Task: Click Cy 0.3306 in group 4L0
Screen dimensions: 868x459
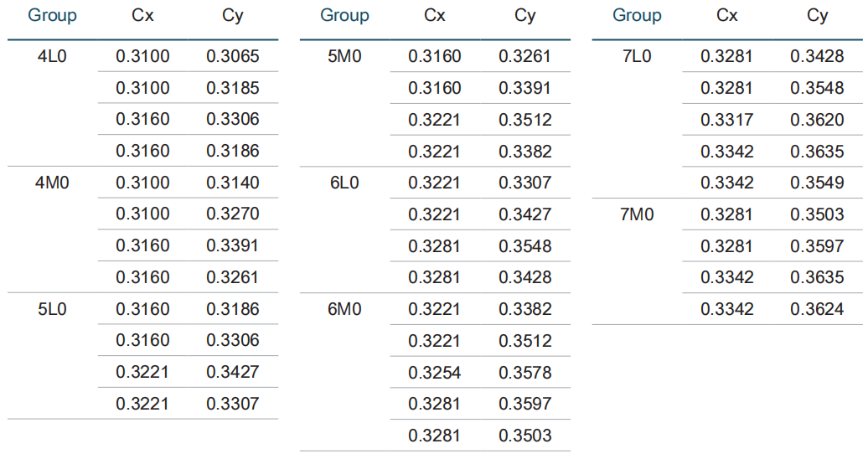Action: click(x=233, y=119)
